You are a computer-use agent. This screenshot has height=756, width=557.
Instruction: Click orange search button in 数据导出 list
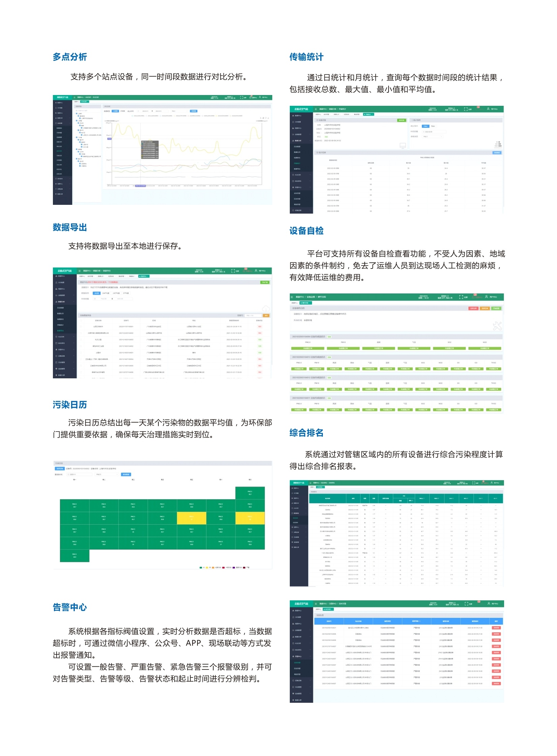(x=266, y=315)
